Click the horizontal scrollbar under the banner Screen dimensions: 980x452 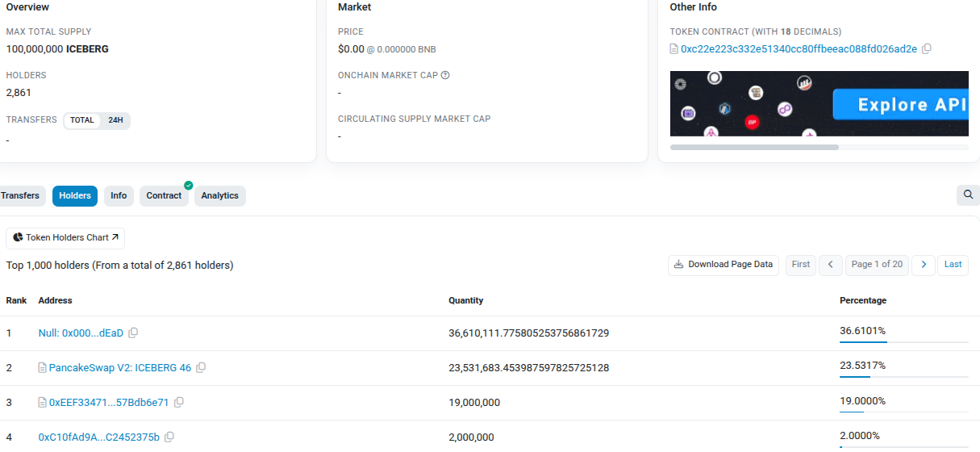tap(754, 148)
